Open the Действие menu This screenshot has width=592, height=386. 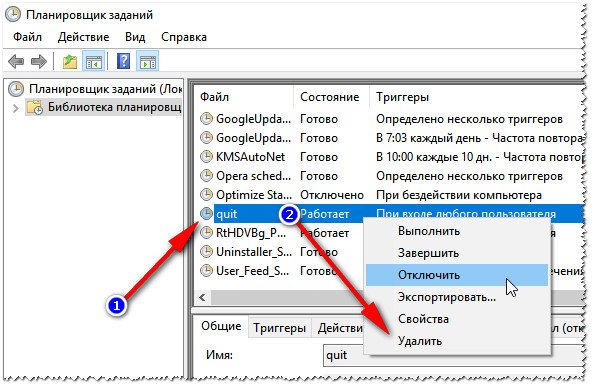pos(83,37)
